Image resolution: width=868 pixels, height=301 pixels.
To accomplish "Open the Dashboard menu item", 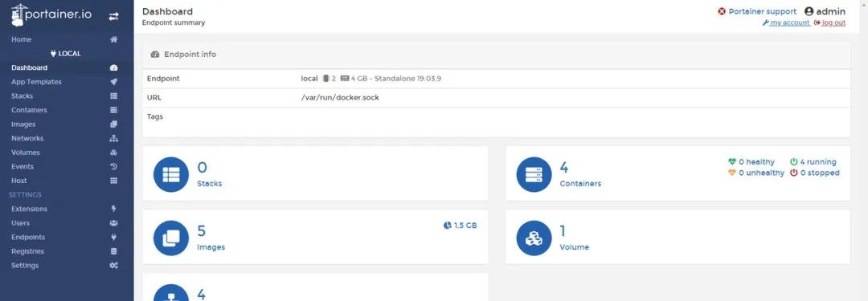I will [x=67, y=67].
